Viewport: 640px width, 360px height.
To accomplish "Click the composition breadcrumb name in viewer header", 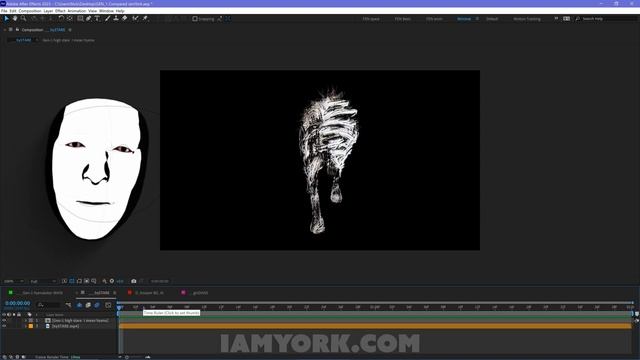I will tap(24, 40).
